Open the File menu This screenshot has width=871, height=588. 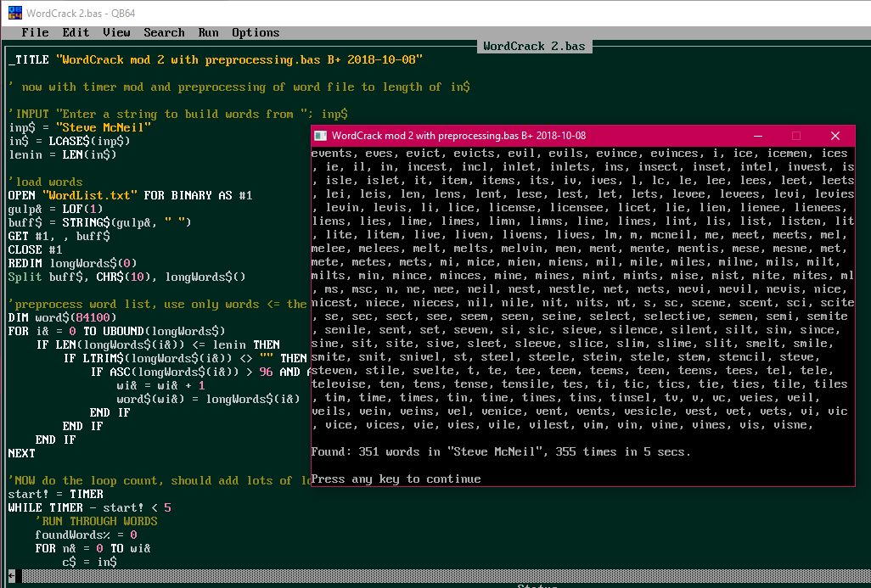35,33
